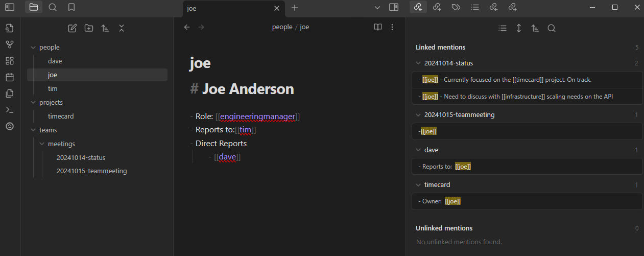Open the last link-arrow tab in right sidebar
The width and height of the screenshot is (644, 256).
pos(513,7)
